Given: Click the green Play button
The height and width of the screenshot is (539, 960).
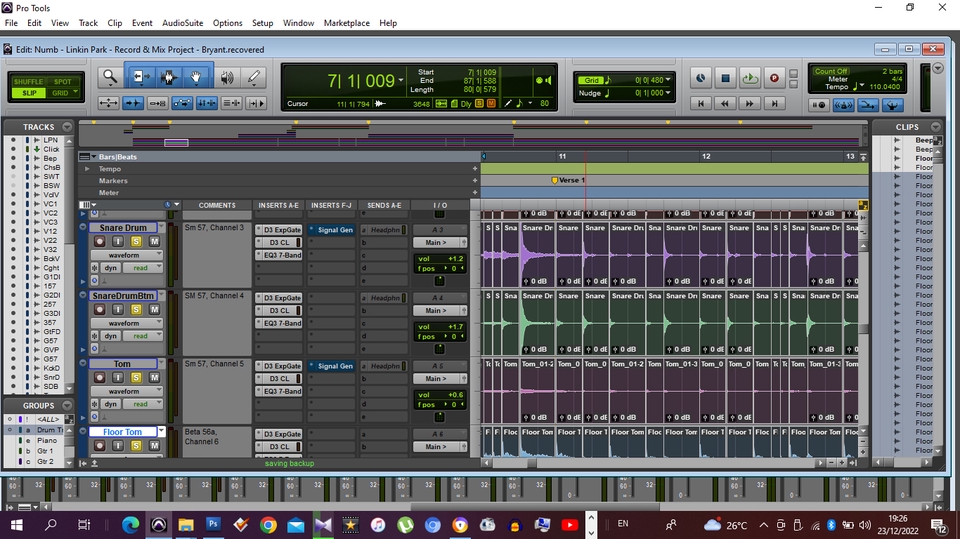Looking at the screenshot, I should point(750,78).
